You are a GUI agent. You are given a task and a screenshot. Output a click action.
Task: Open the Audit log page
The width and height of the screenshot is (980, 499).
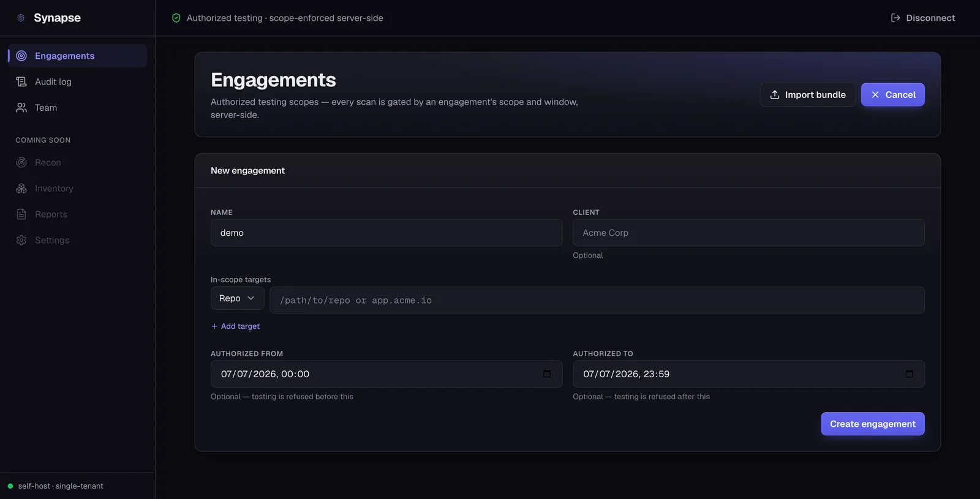(77, 81)
